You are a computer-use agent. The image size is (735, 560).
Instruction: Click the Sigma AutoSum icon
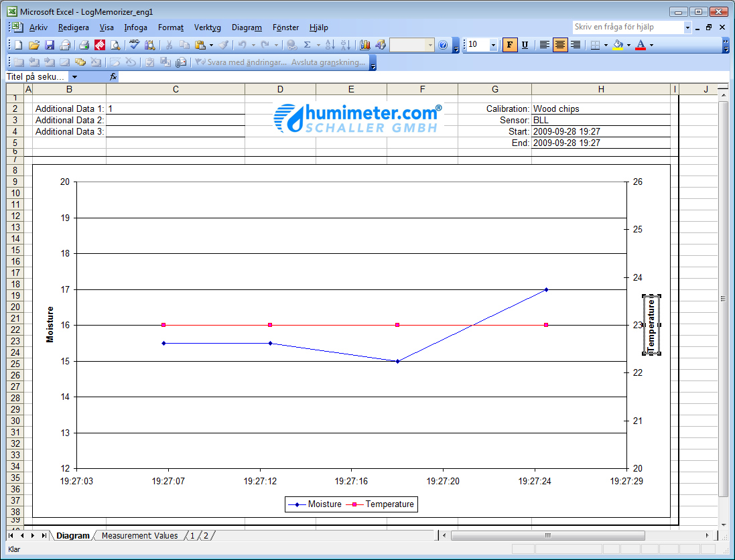[307, 45]
